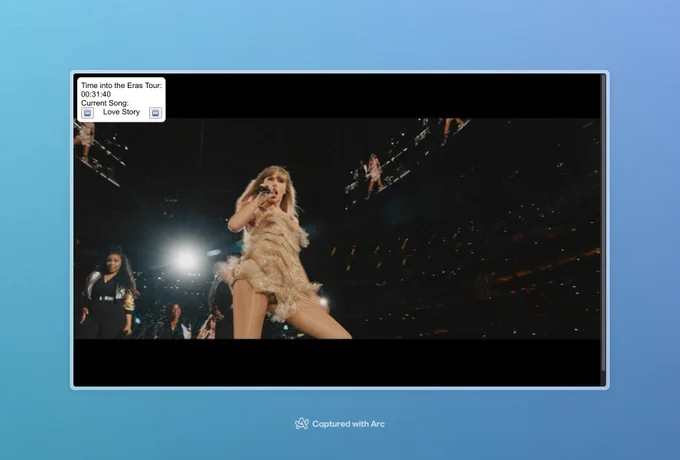680x460 pixels.
Task: Click the 'Current Song:' label
Action: point(105,103)
